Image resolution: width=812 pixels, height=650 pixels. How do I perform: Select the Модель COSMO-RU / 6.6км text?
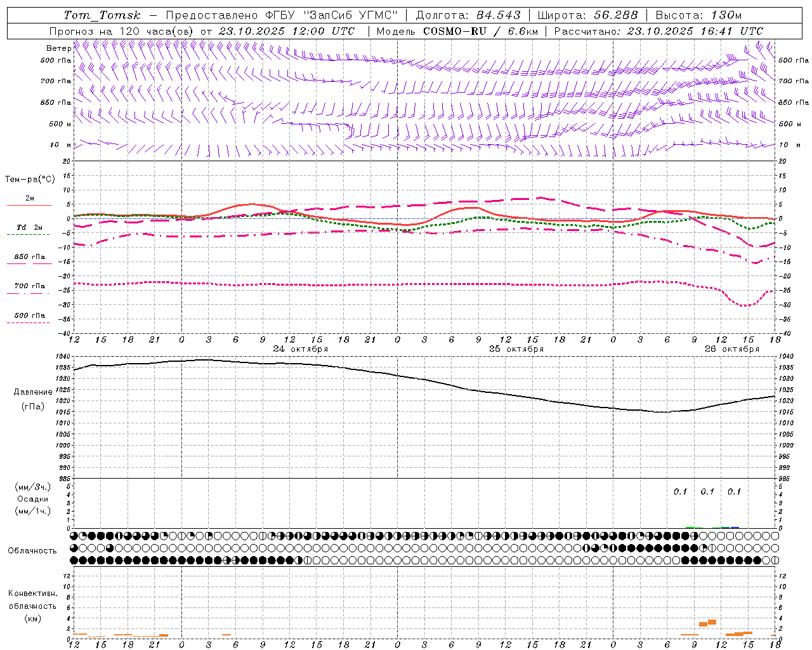(x=457, y=31)
